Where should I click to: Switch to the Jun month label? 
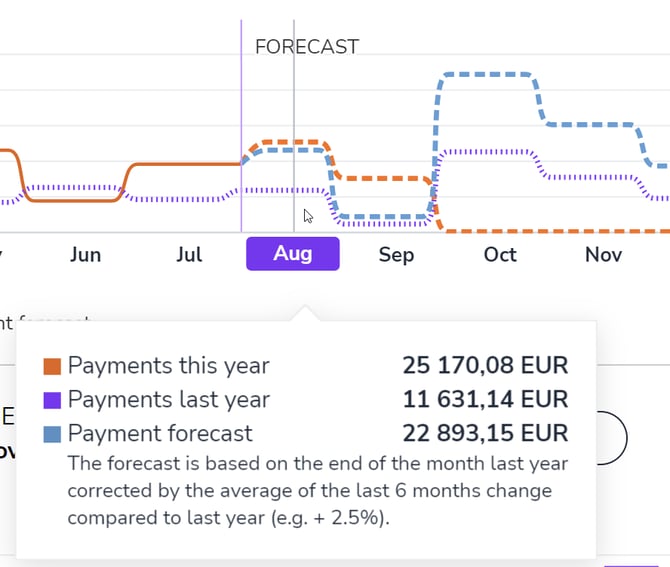click(86, 255)
